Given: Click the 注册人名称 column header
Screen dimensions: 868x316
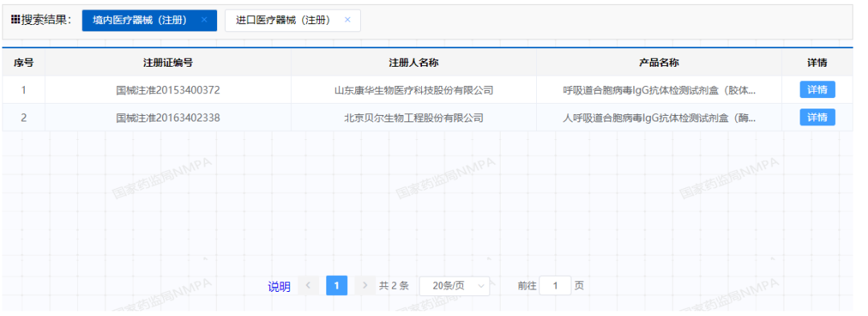Looking at the screenshot, I should pos(414,63).
